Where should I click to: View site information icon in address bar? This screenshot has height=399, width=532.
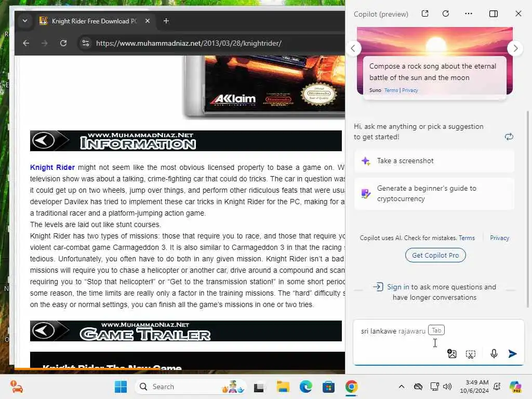(86, 44)
